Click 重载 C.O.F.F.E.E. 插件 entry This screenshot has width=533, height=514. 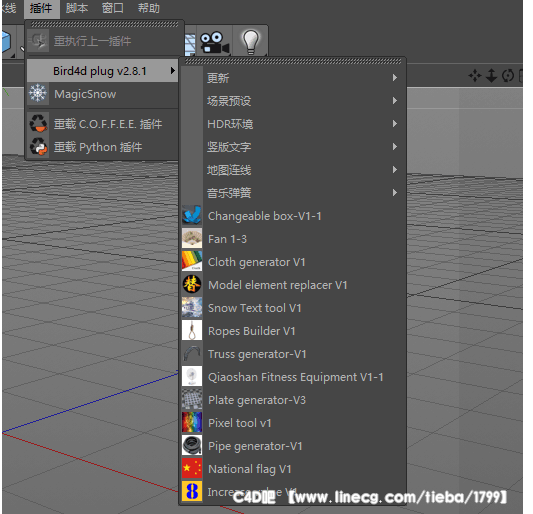(x=102, y=124)
